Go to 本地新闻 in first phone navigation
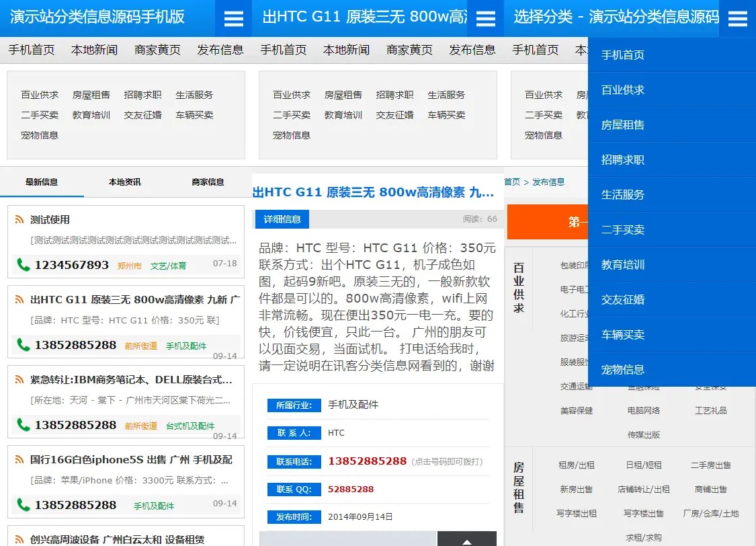Image resolution: width=756 pixels, height=546 pixels. pyautogui.click(x=95, y=50)
